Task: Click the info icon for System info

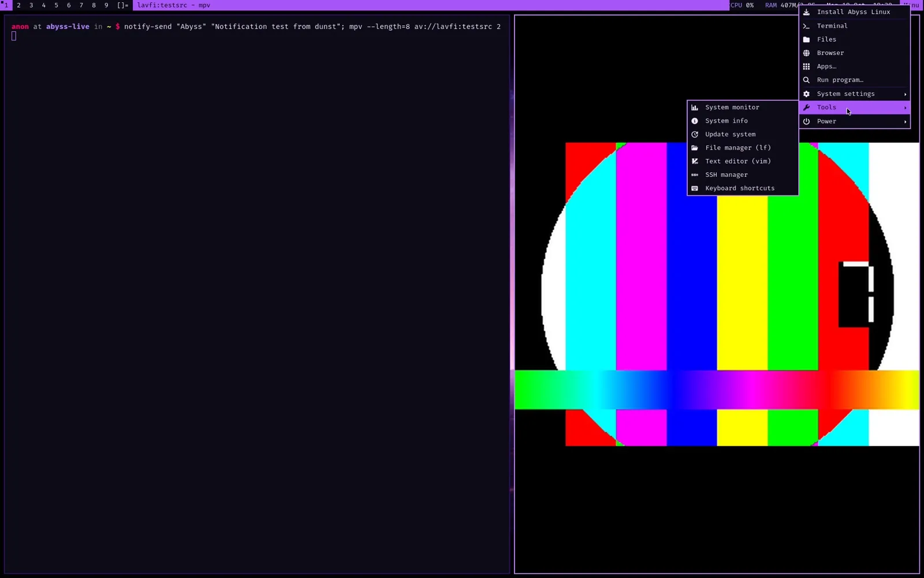Action: pyautogui.click(x=695, y=121)
